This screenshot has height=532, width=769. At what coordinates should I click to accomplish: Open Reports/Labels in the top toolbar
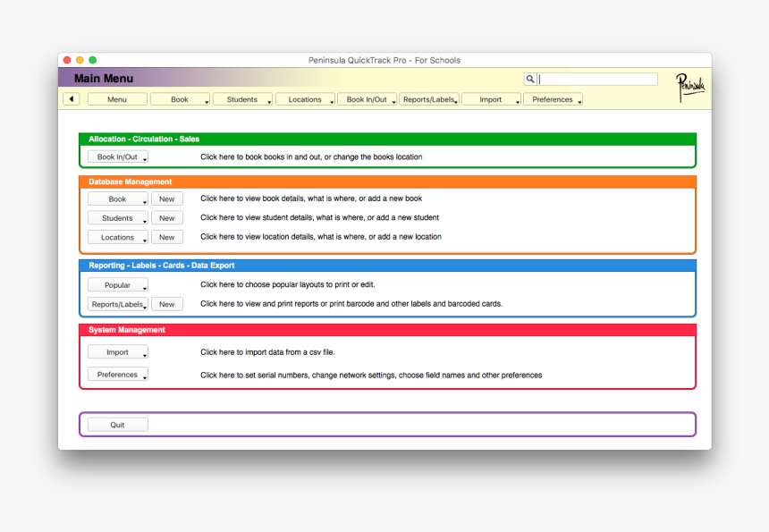pos(429,99)
